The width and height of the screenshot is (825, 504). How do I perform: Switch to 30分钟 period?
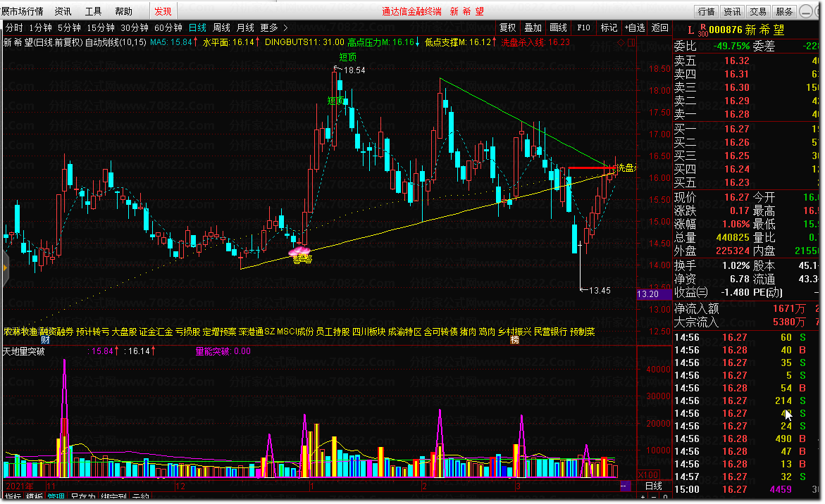tap(135, 28)
